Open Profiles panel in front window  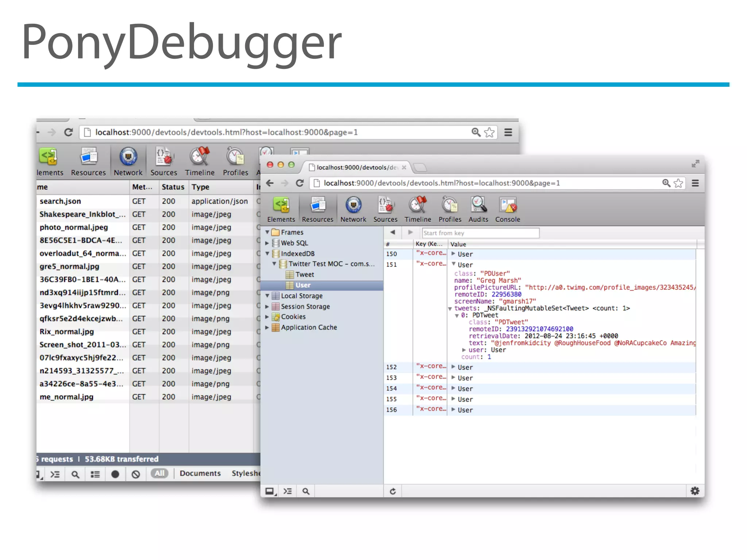click(x=450, y=210)
